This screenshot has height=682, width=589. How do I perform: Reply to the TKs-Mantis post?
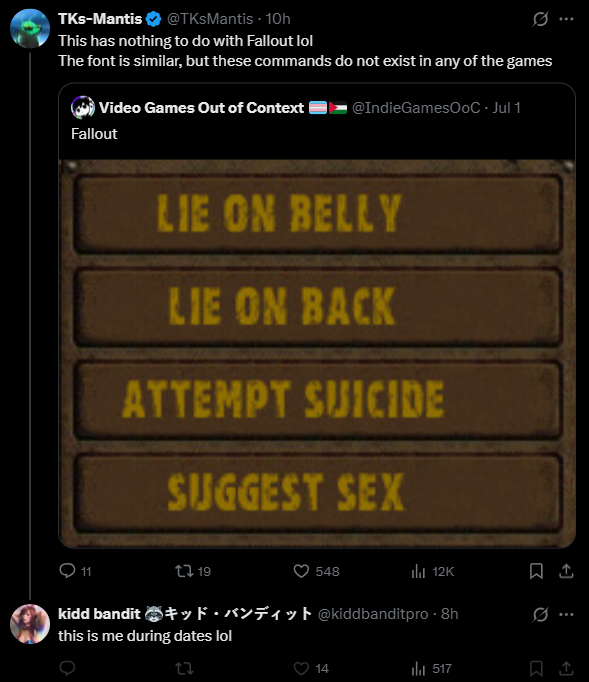(x=75, y=571)
